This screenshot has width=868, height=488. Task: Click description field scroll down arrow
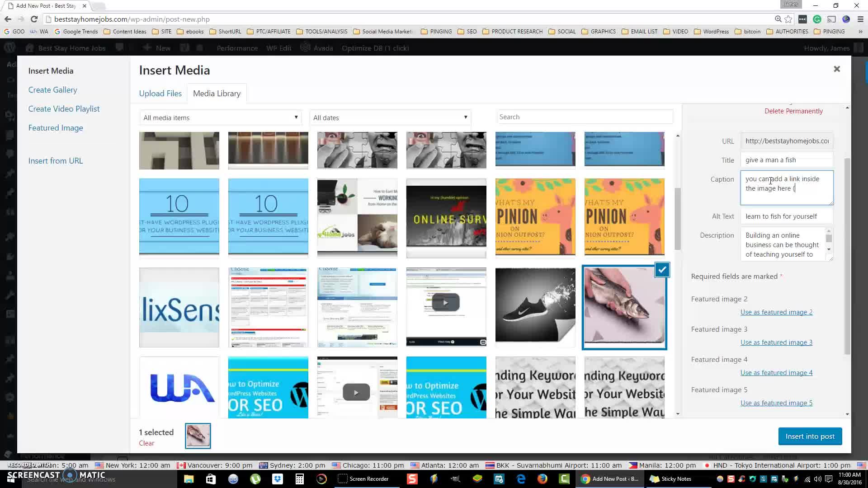click(x=829, y=249)
